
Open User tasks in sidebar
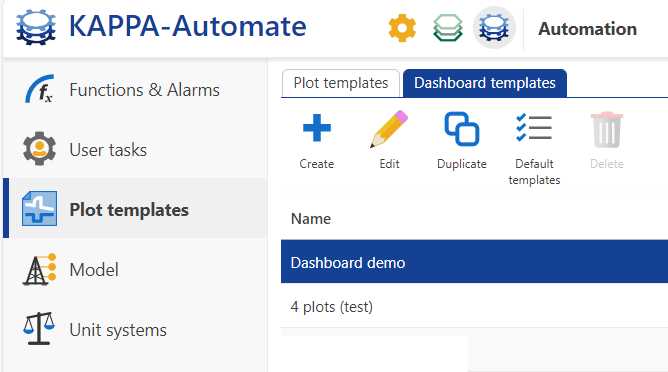coord(135,150)
